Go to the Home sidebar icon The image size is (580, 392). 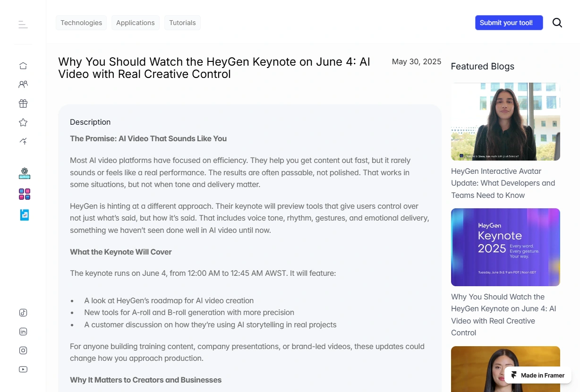pyautogui.click(x=23, y=66)
